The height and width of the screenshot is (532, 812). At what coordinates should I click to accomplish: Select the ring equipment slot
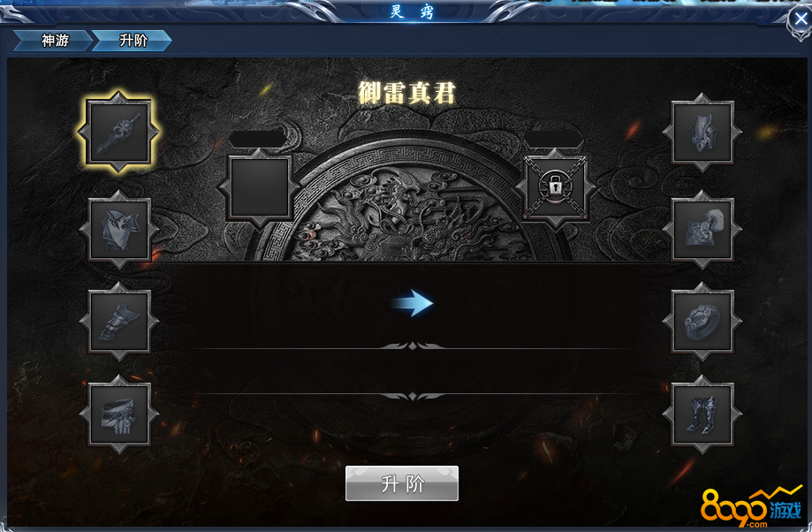point(702,321)
